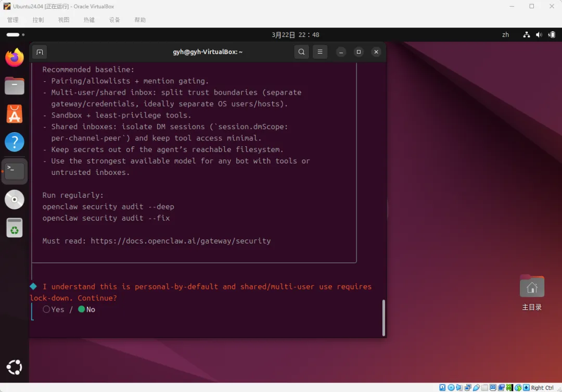
Task: Open the volume icon in the top bar
Action: coord(539,35)
